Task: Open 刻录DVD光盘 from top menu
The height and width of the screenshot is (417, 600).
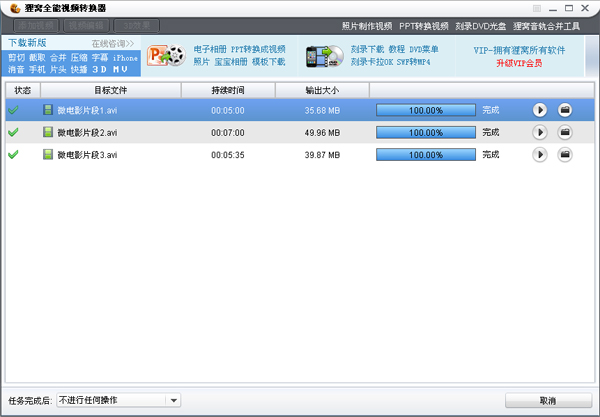Action: pyautogui.click(x=481, y=26)
